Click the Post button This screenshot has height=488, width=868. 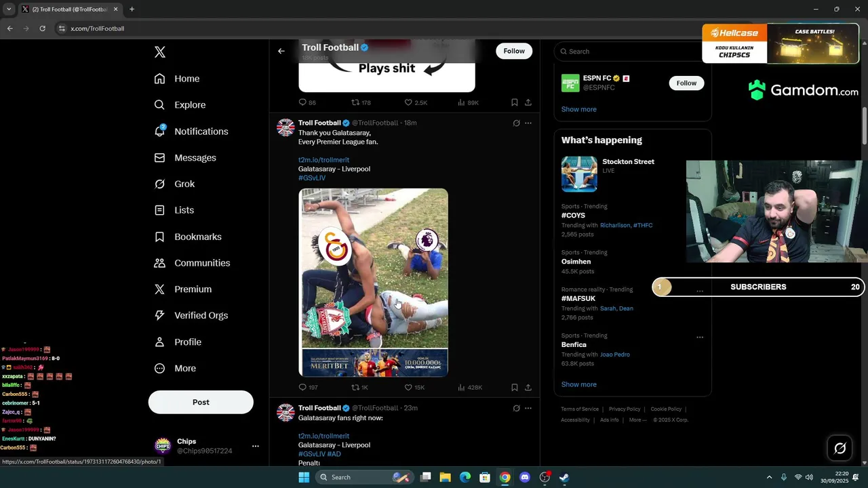pos(201,402)
